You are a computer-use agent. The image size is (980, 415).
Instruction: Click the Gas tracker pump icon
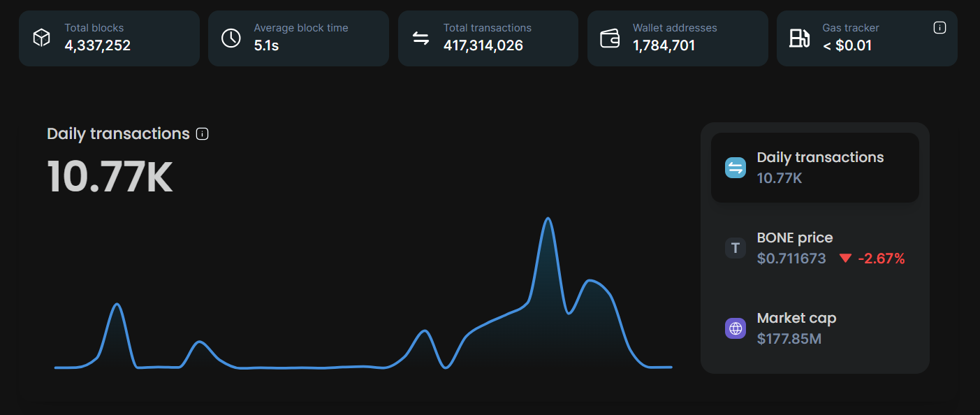click(x=799, y=38)
